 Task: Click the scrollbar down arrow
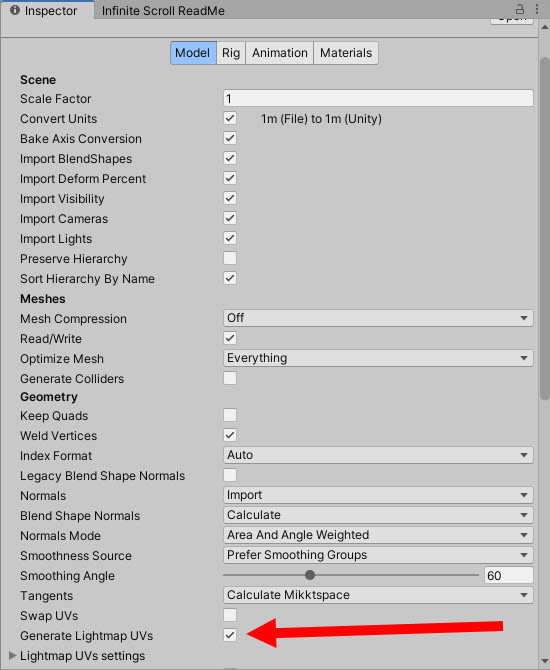point(544,661)
